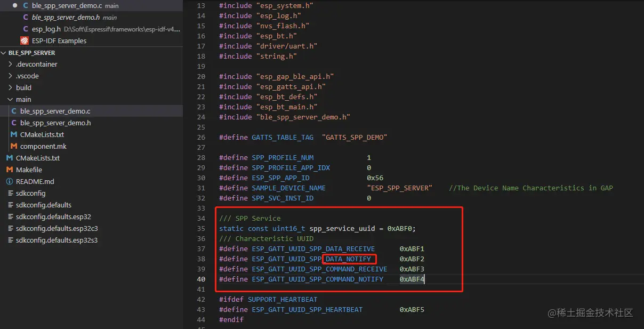644x329 pixels.
Task: Click the "driver/uart.h" include string
Action: [287, 46]
